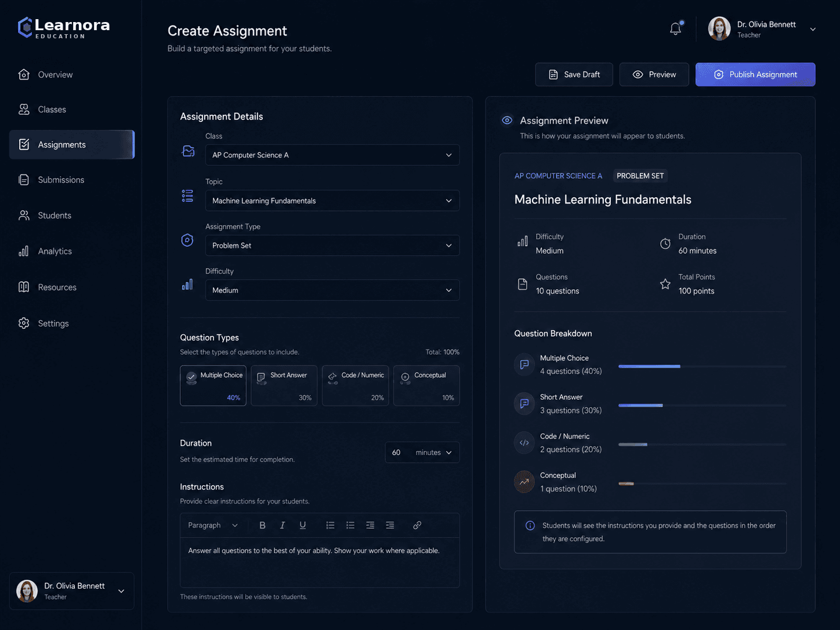Open the Difficulty dropdown set to Medium
The image size is (840, 630).
pyautogui.click(x=332, y=290)
